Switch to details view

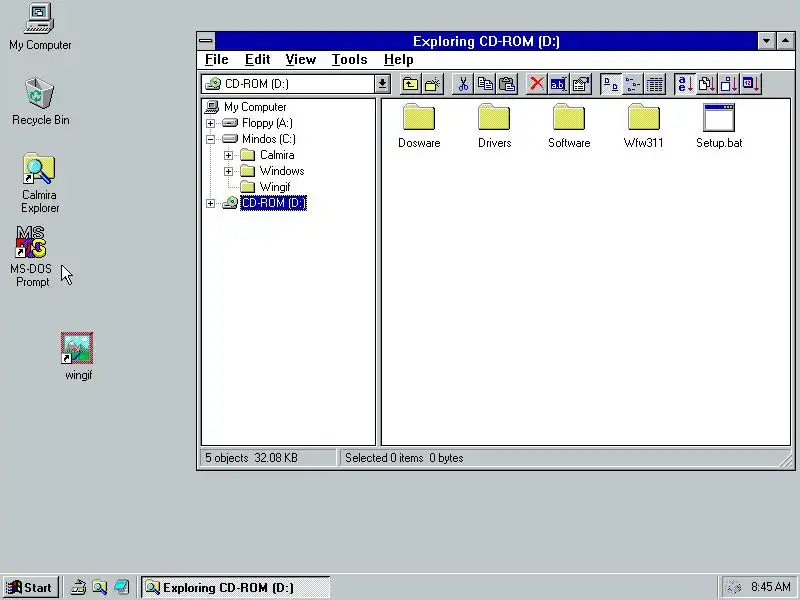click(x=655, y=84)
